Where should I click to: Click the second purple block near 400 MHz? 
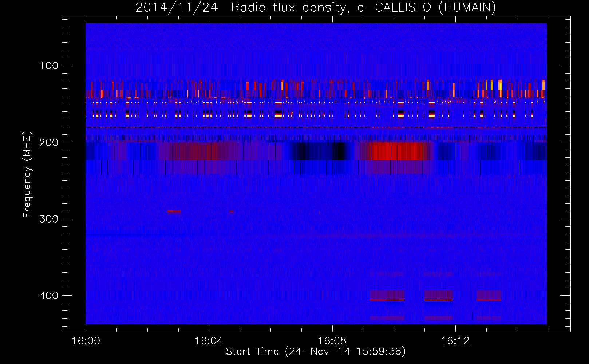click(x=439, y=295)
